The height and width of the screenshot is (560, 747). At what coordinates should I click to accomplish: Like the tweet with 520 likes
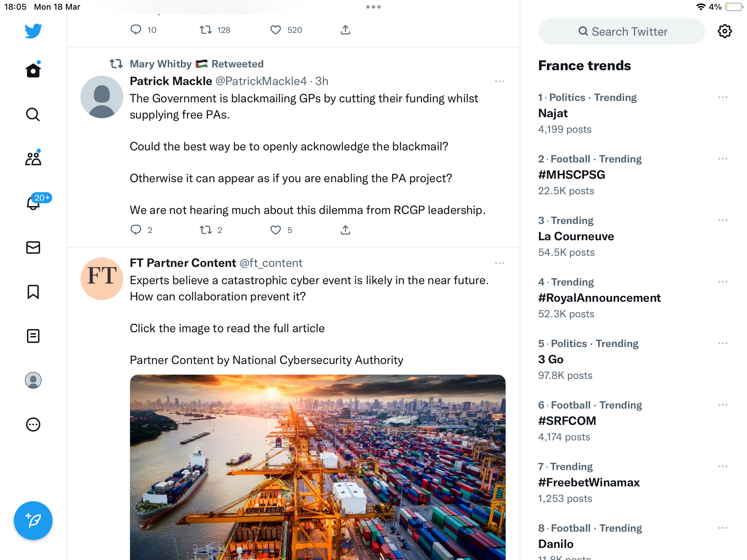tap(276, 30)
